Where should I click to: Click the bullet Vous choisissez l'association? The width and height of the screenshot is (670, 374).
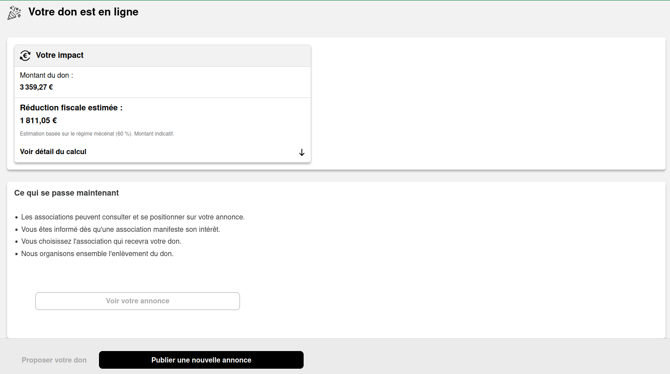tap(101, 241)
